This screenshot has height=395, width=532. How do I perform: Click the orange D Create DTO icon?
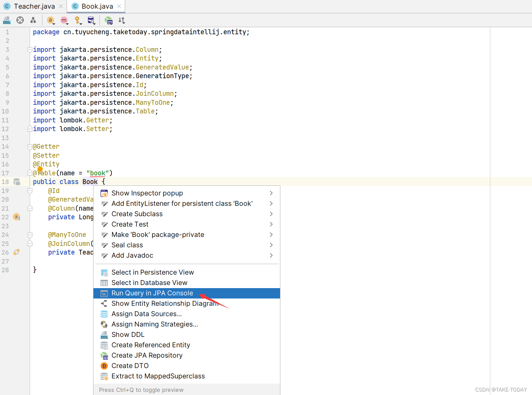pos(104,366)
